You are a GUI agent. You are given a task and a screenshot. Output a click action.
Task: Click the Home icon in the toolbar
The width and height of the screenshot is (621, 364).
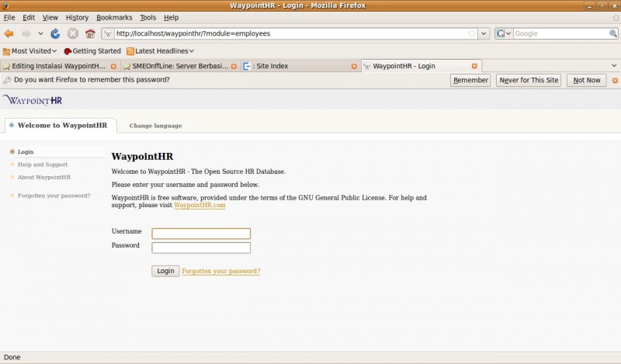point(90,33)
